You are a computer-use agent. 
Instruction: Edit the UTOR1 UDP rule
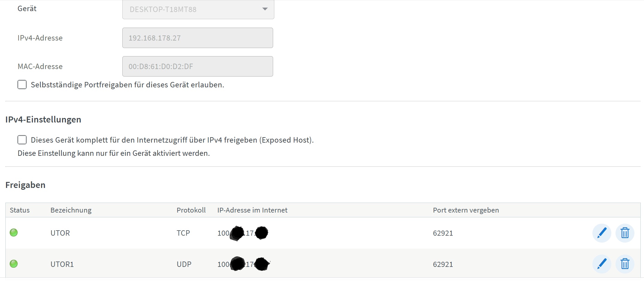(601, 264)
